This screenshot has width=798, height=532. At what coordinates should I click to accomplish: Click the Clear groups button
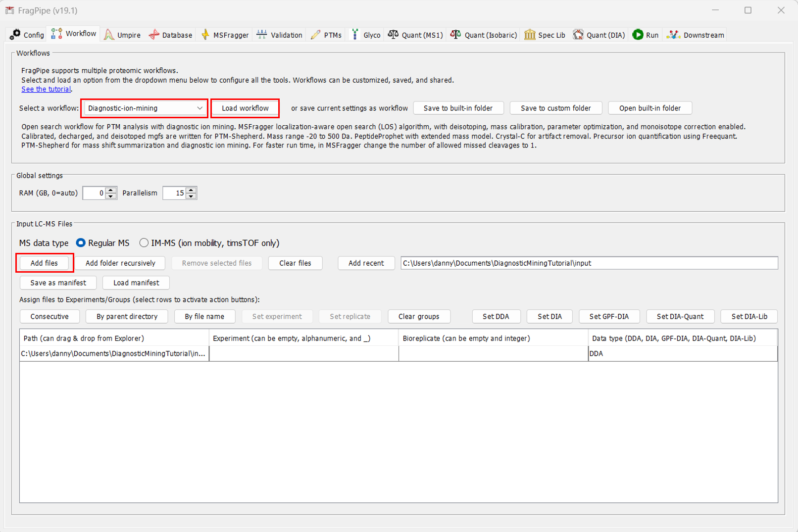[419, 316]
